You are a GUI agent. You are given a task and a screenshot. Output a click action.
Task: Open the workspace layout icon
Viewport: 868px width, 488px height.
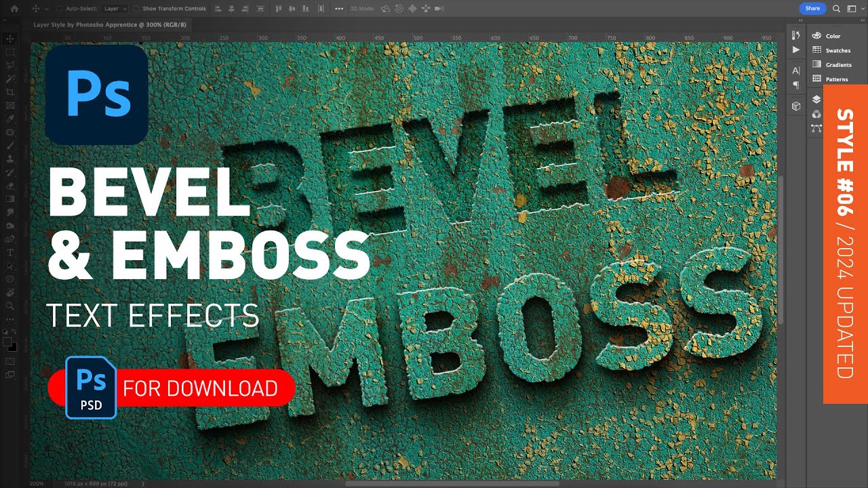(x=850, y=9)
